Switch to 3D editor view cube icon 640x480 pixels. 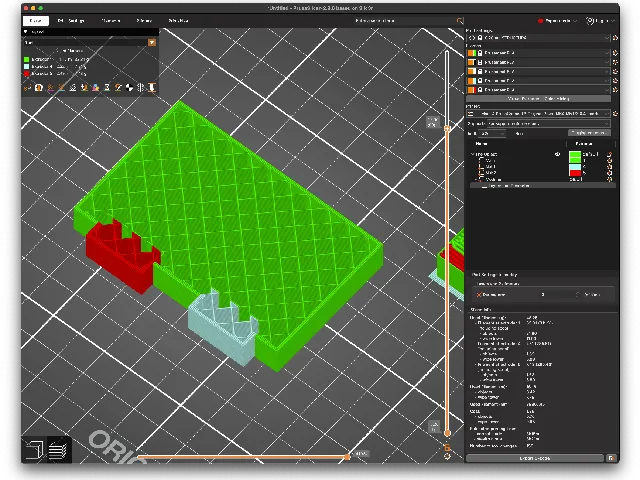(34, 450)
